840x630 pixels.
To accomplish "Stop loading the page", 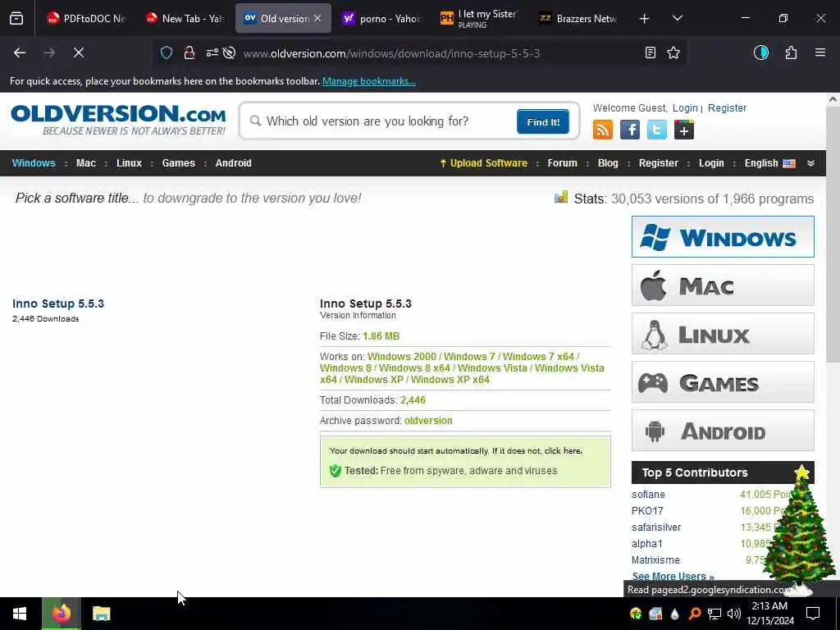I will pos(78,52).
